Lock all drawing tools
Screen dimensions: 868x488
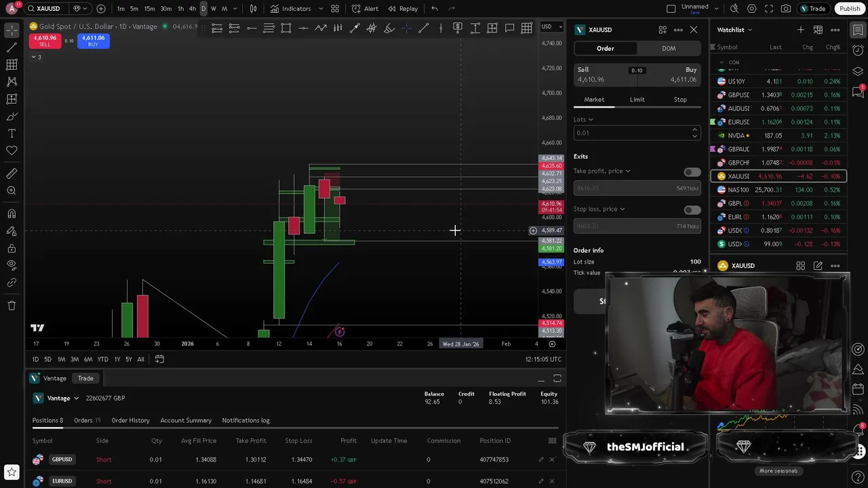pos(12,248)
